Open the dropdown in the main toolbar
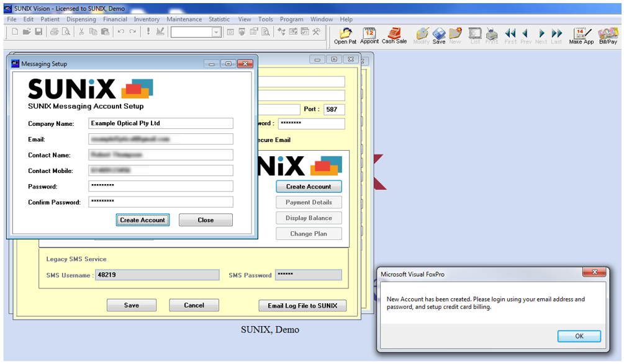Screen dimensions: 624x364 216,31
